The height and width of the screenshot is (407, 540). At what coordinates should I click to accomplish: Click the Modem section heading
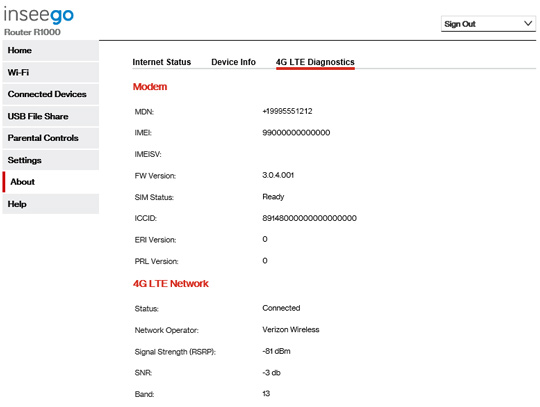pyautogui.click(x=150, y=86)
